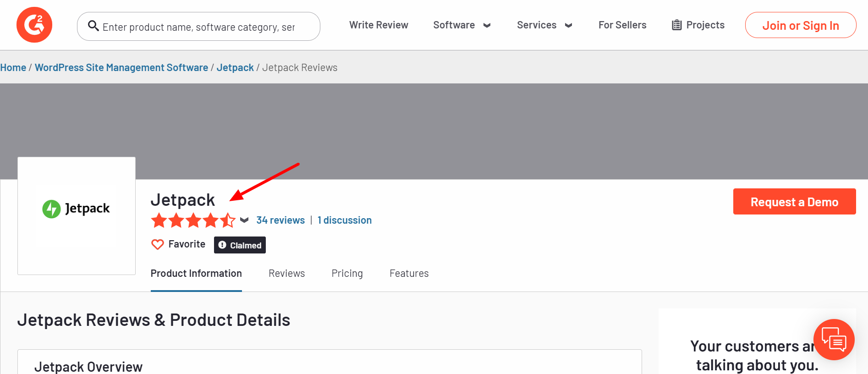Switch to the Pricing tab
Viewport: 868px width, 374px height.
pyautogui.click(x=347, y=274)
